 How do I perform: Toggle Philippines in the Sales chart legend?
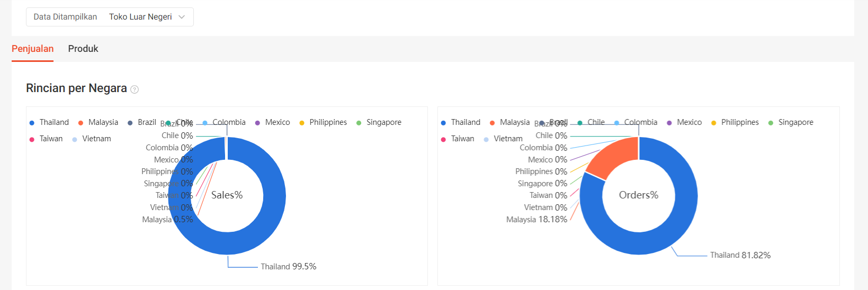[323, 122]
